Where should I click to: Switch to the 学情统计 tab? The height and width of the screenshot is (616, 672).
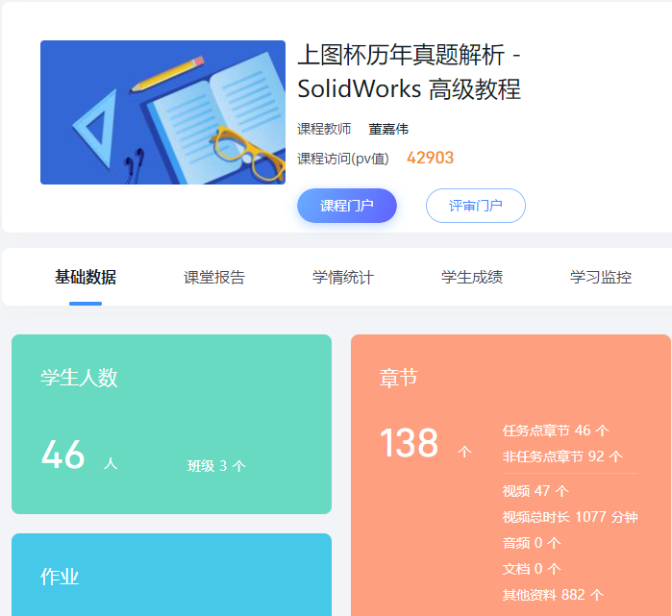pyautogui.click(x=343, y=277)
